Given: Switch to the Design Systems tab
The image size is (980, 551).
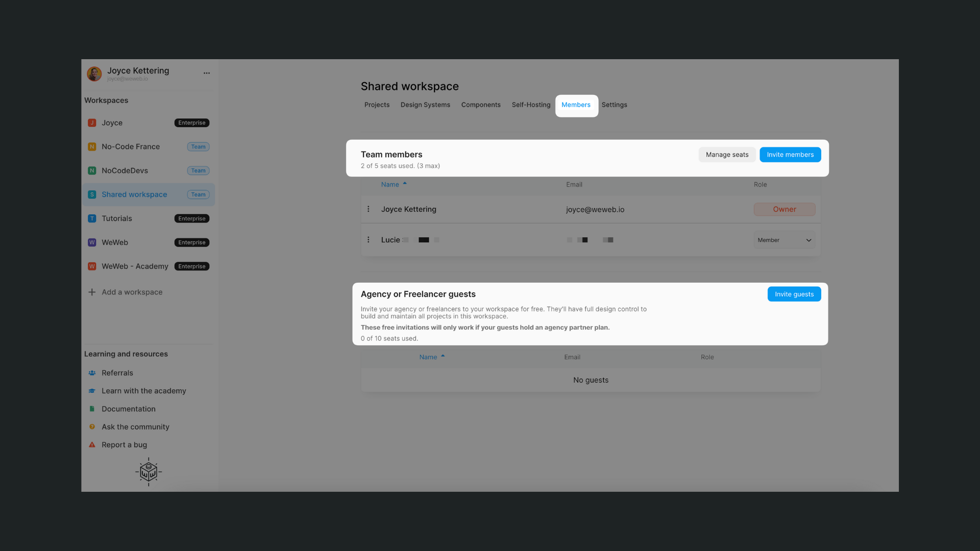Looking at the screenshot, I should (425, 105).
